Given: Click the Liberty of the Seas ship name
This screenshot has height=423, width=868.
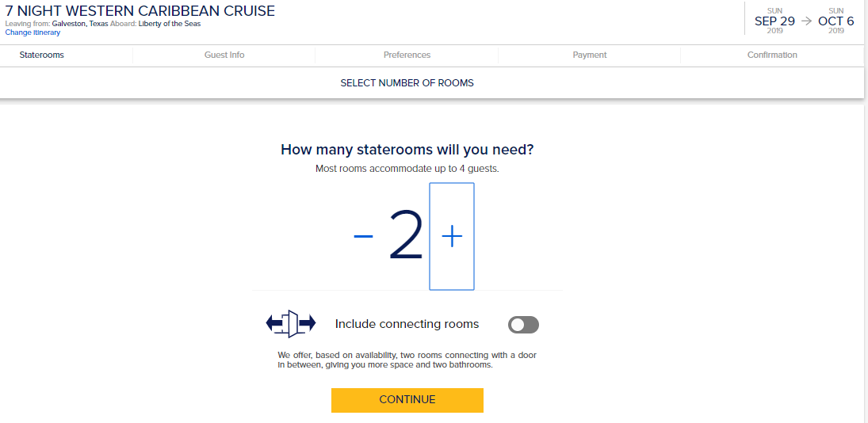Looking at the screenshot, I should pyautogui.click(x=170, y=25).
